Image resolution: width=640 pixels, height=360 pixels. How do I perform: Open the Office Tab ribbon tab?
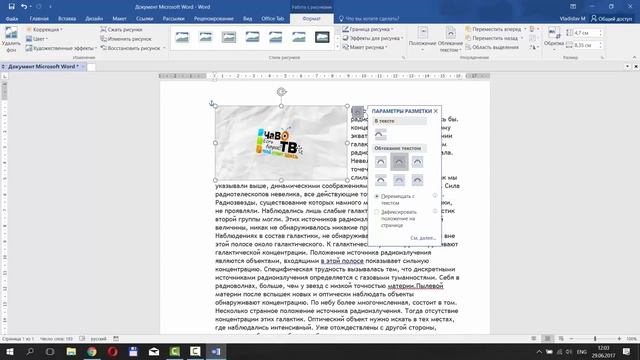point(272,19)
